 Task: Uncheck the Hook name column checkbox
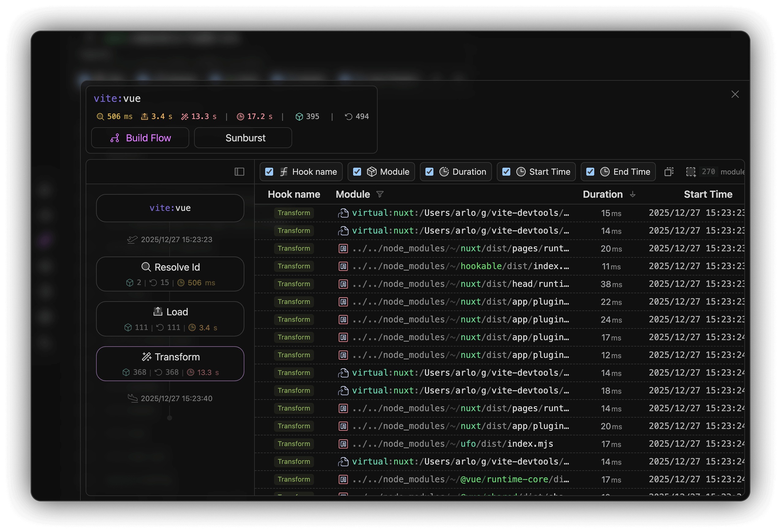tap(269, 172)
